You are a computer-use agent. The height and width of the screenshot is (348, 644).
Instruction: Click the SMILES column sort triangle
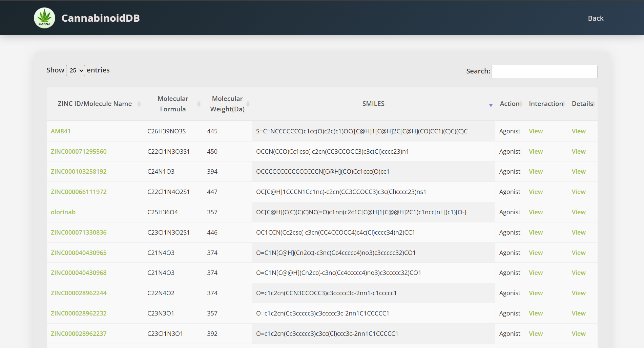click(x=491, y=105)
